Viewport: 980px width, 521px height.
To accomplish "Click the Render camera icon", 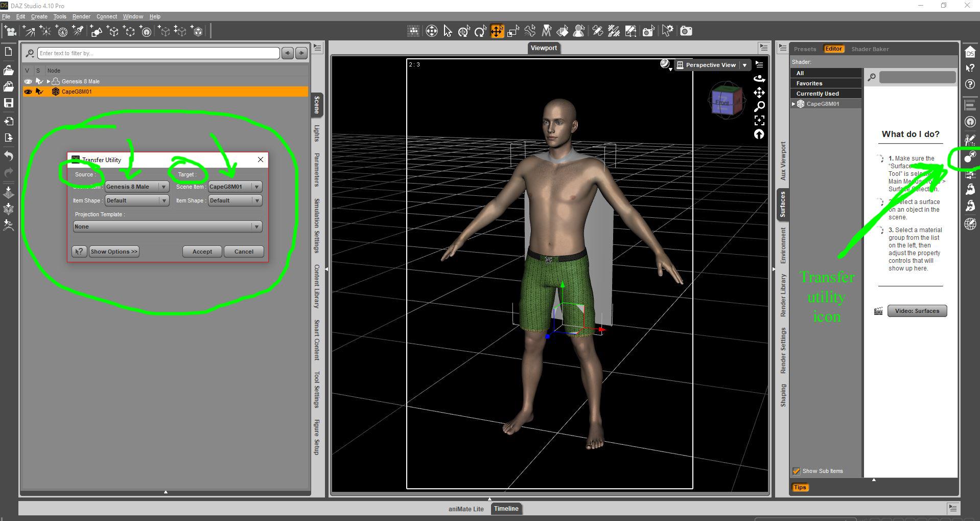I will click(x=686, y=31).
